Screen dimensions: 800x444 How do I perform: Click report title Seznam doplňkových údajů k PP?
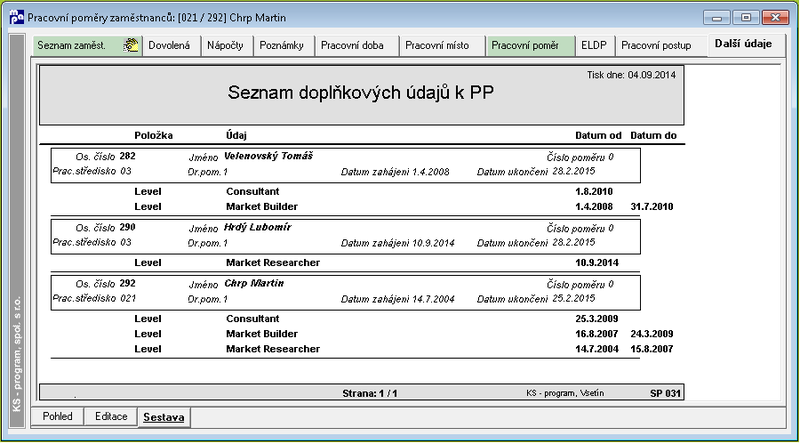pyautogui.click(x=361, y=93)
